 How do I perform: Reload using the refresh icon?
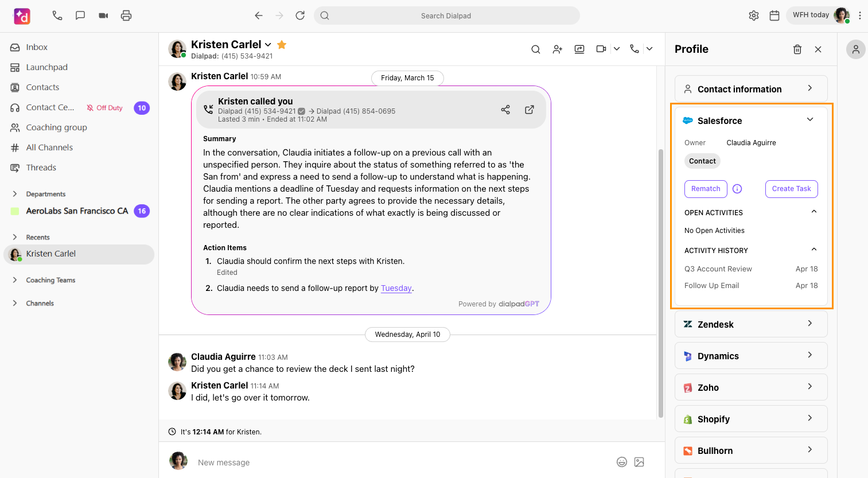click(300, 15)
